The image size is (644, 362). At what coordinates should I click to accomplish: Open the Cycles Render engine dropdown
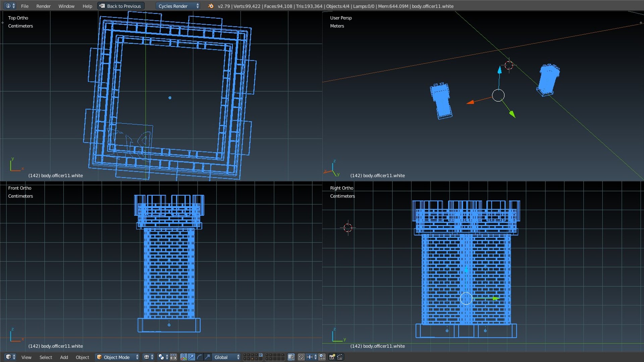pyautogui.click(x=178, y=6)
